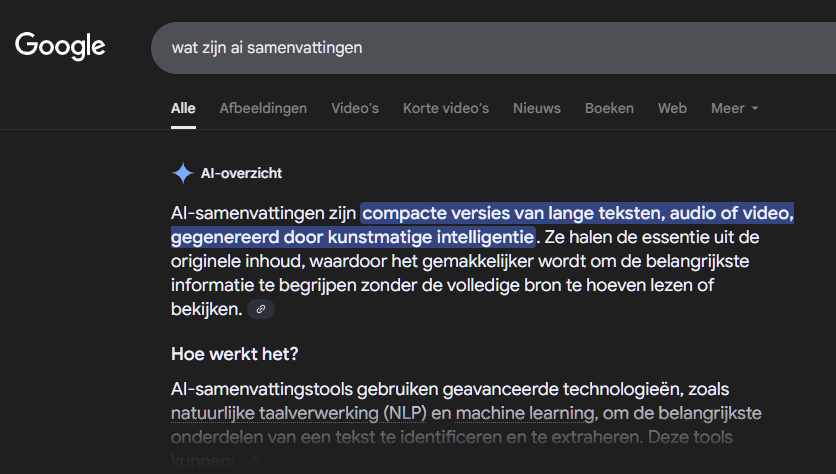Image resolution: width=836 pixels, height=474 pixels.
Task: Switch to the Web tab
Action: (x=672, y=108)
